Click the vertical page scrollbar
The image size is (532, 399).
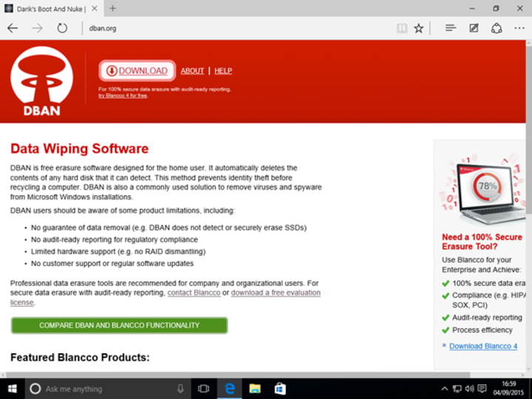coord(529,131)
